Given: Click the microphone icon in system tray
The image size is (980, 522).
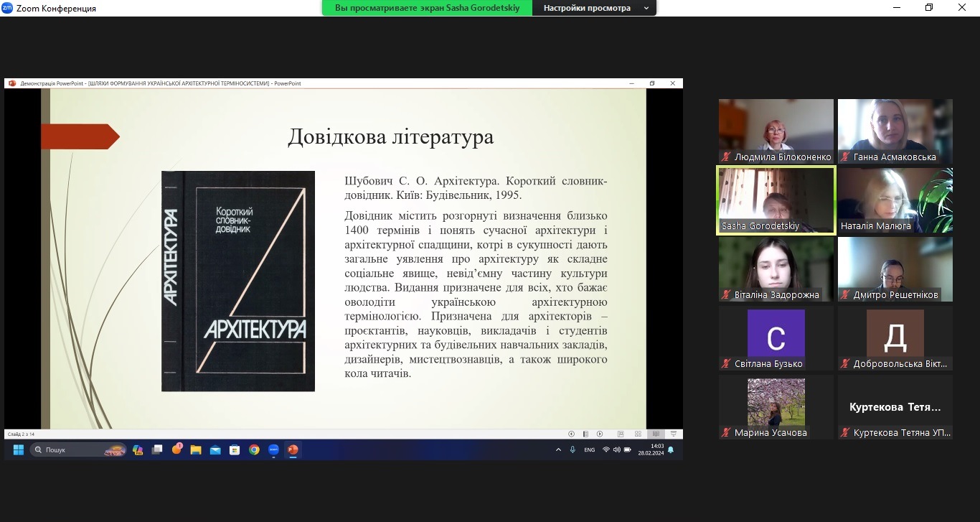Looking at the screenshot, I should point(573,450).
